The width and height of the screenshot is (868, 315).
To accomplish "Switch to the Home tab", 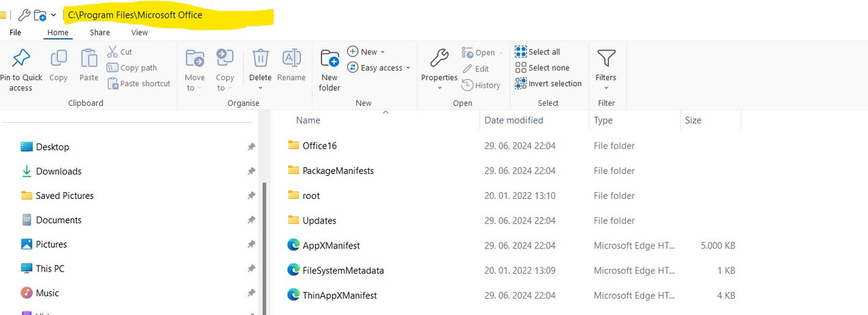I will 58,33.
